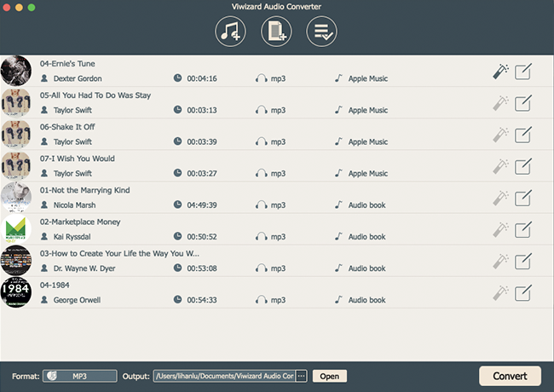
Task: Click the magic wand icon for Marketplace Money
Action: click(x=500, y=230)
